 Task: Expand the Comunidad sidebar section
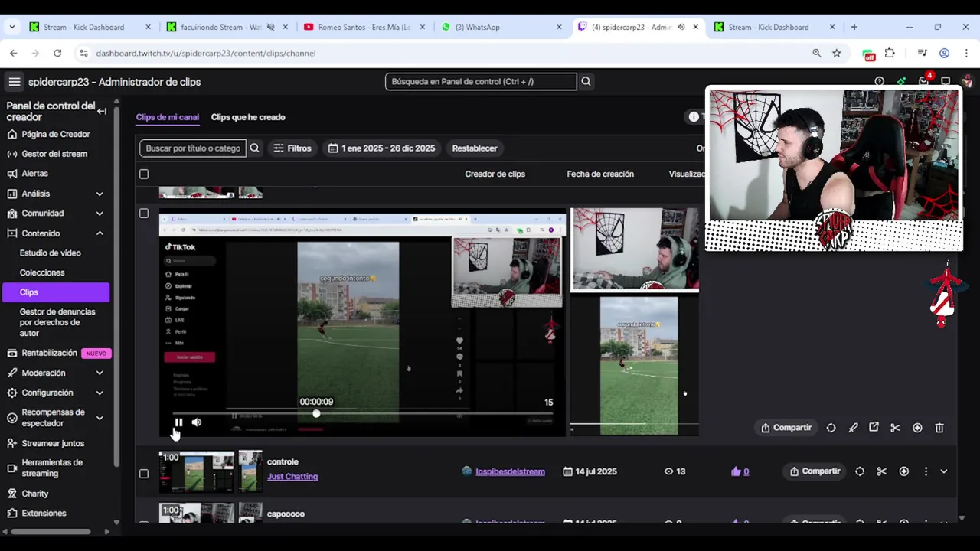tap(100, 214)
